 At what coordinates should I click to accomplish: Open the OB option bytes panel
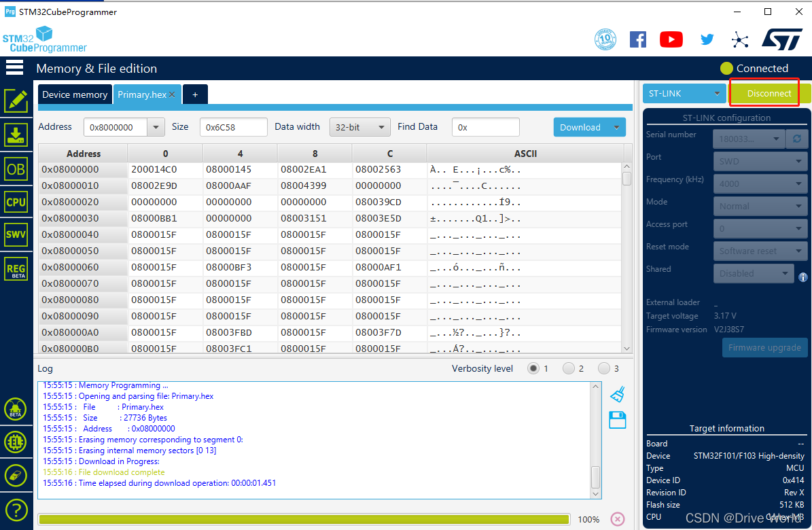(16, 169)
